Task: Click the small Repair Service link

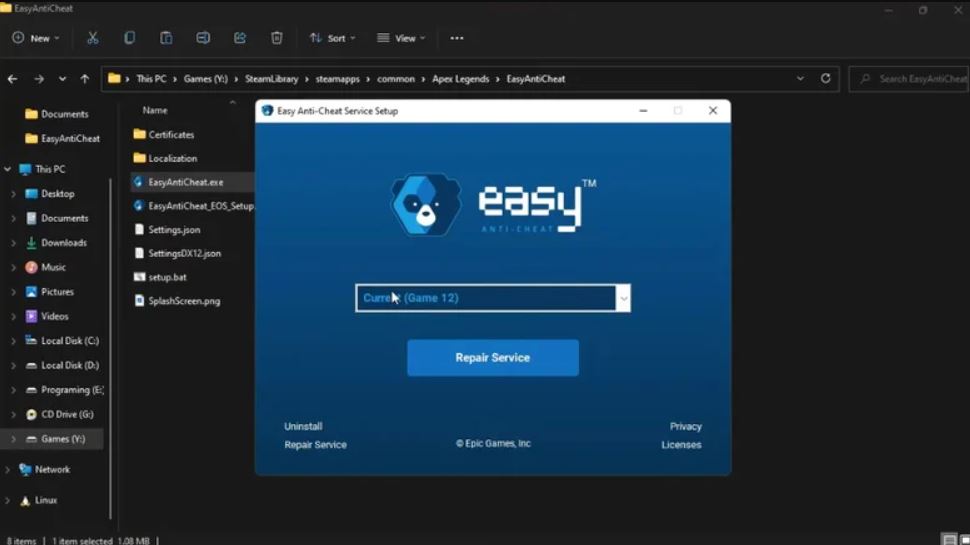Action: coord(315,445)
